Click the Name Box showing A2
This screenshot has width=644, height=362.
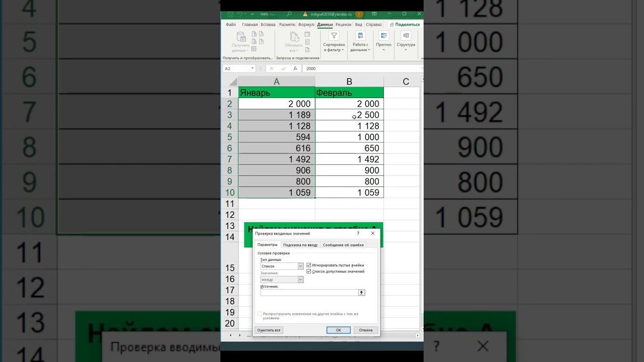click(236, 68)
